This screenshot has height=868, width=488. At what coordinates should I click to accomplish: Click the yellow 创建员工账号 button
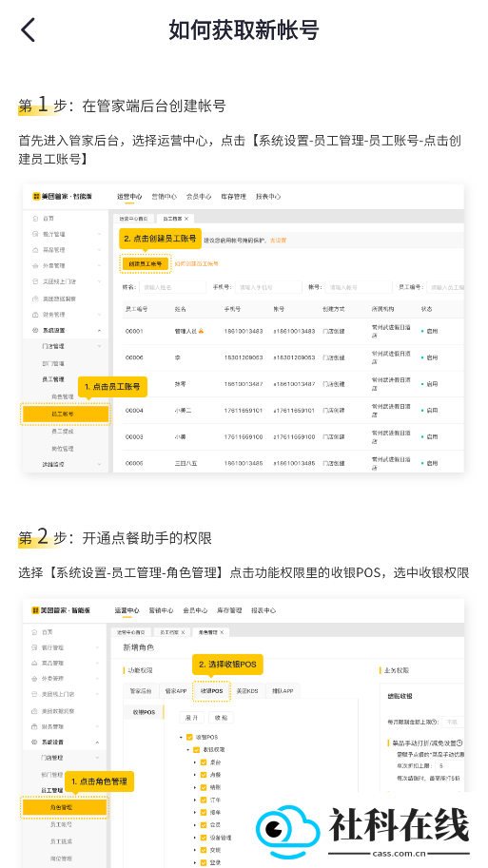point(146,264)
